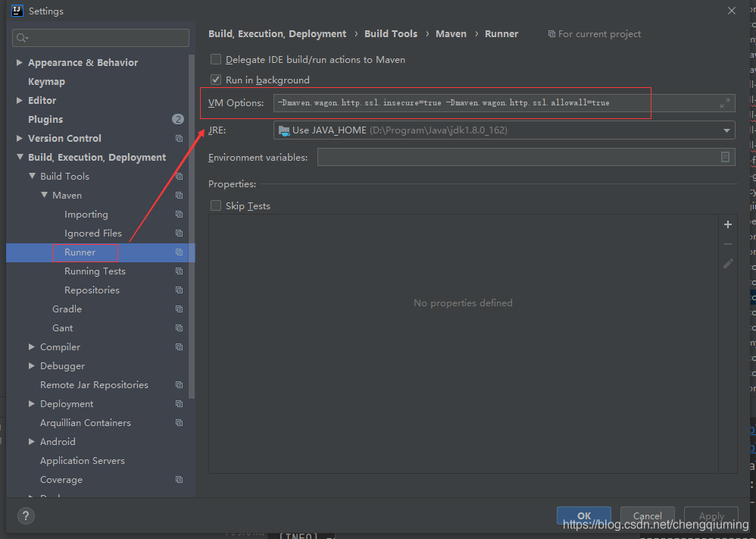Click project-level icon beside Version Control

180,139
